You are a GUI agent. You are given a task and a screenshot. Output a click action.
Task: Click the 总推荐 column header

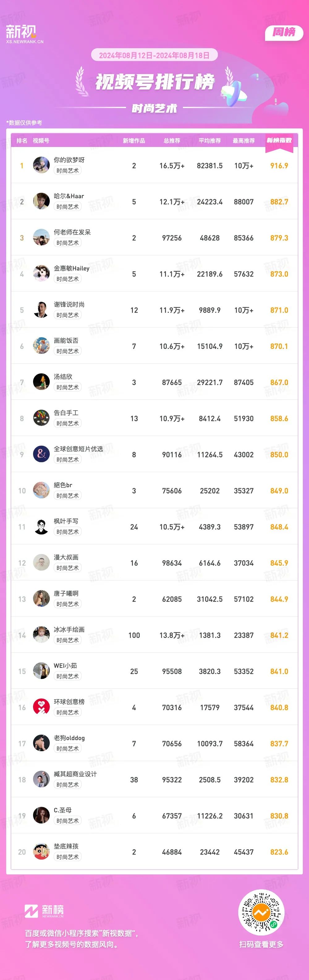(x=172, y=141)
